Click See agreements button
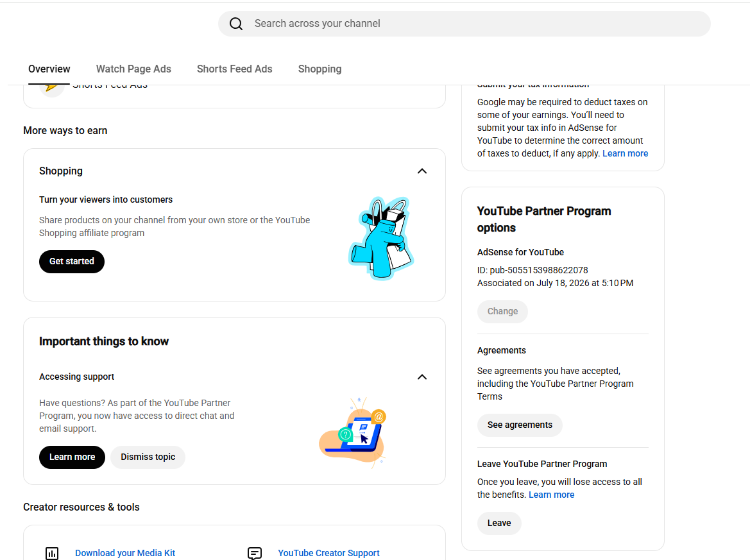750x560 pixels. (520, 425)
